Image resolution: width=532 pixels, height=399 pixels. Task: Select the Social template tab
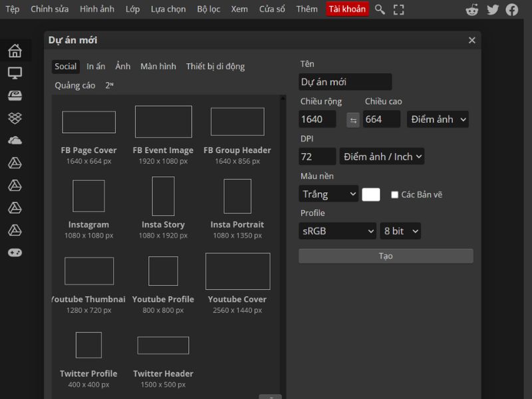point(65,66)
